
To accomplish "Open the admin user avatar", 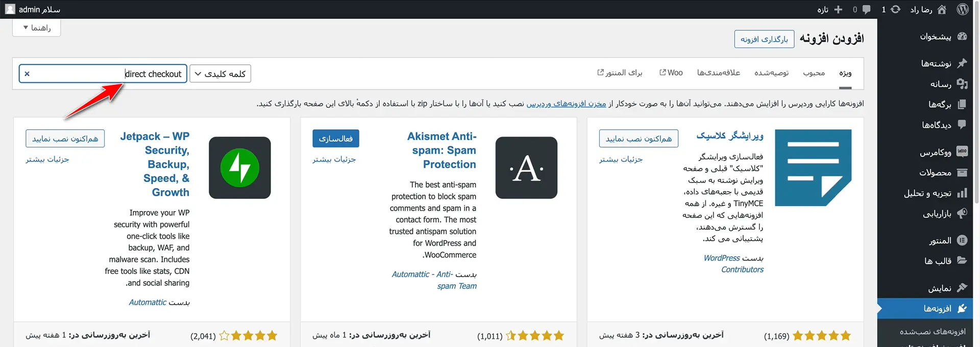I will coord(10,9).
